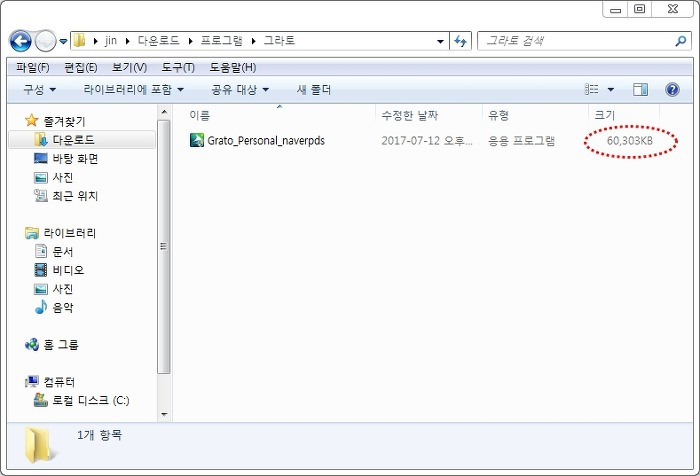Click the greyed Forward arrow button
Screen dimensions: 700x476
pyautogui.click(x=45, y=42)
